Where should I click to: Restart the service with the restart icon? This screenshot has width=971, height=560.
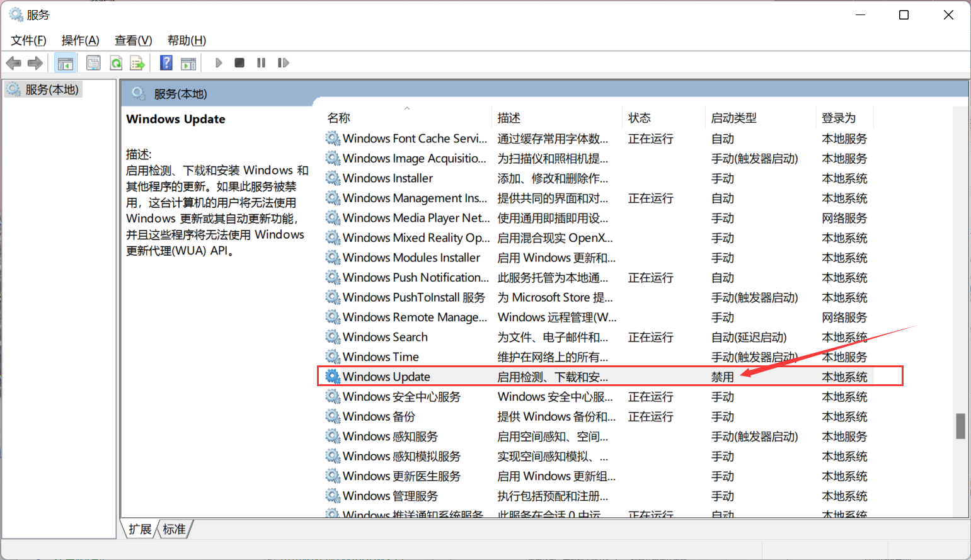284,63
